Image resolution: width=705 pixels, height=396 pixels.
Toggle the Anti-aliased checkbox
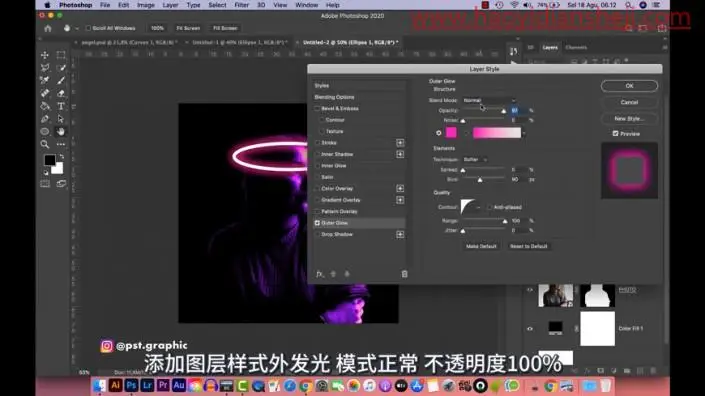490,207
